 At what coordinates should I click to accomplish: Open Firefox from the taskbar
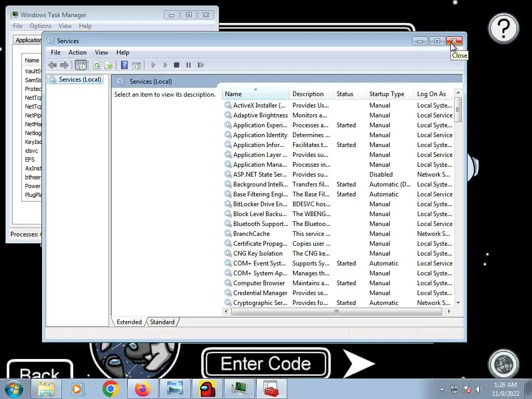coord(142,389)
